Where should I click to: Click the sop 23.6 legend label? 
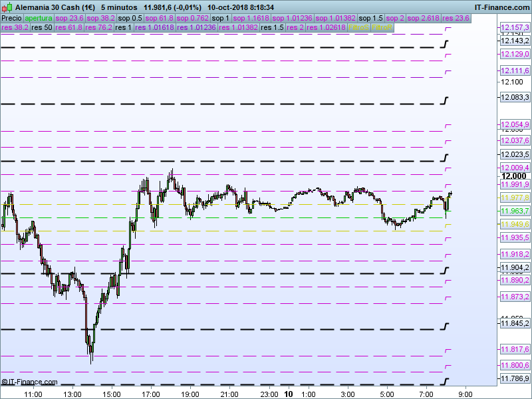[70, 19]
